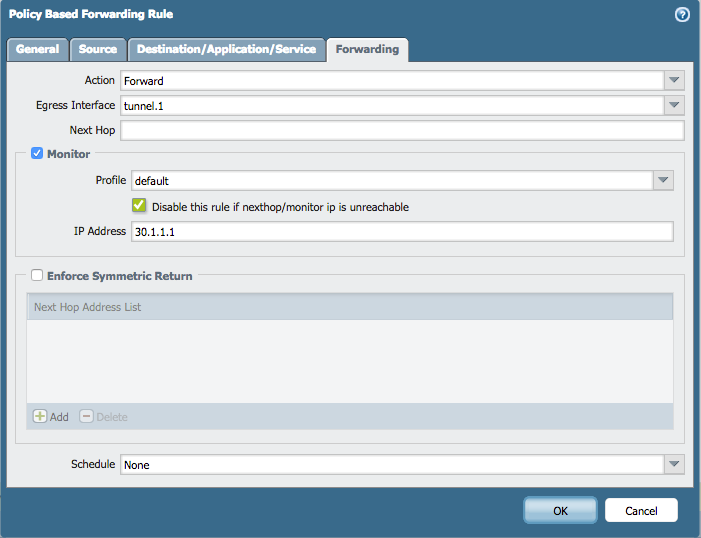701x538 pixels.
Task: Click the minus Delete icon
Action: [86, 416]
